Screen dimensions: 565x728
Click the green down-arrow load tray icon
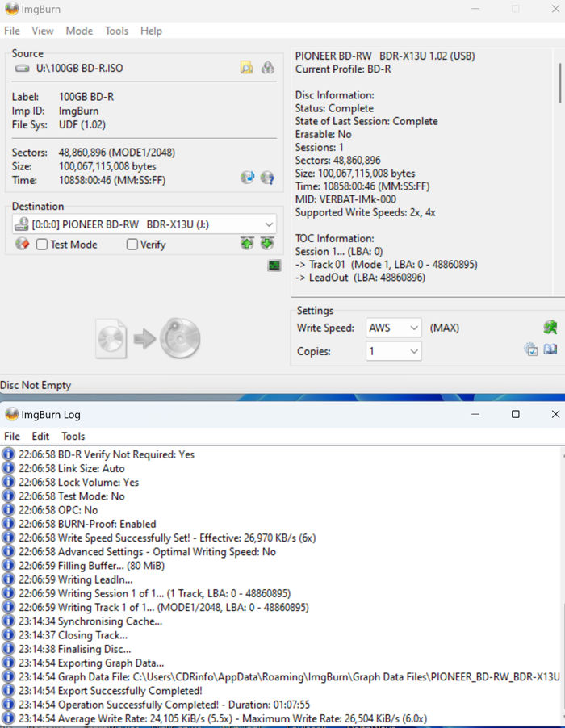267,243
